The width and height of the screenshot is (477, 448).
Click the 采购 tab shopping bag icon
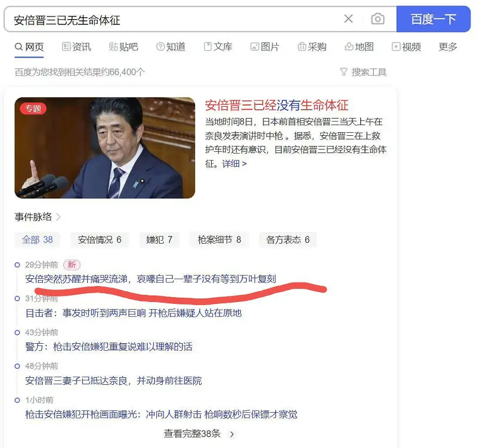[x=302, y=46]
